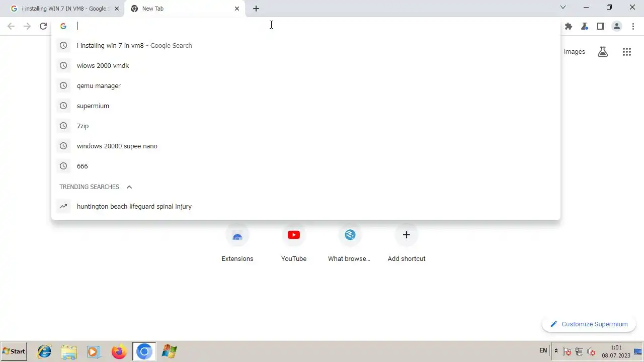Open the Chrome Labs flask in the toolbar
The height and width of the screenshot is (362, 644).
[585, 26]
